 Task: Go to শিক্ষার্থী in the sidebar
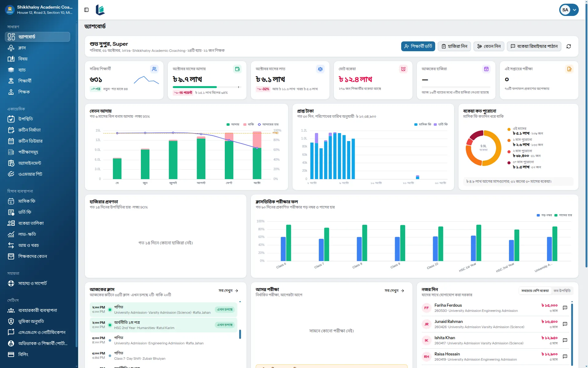pos(37,81)
